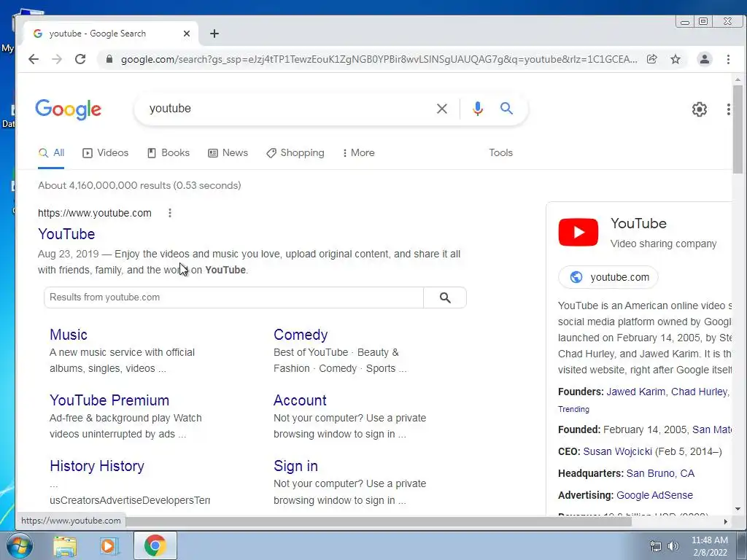
Task: Click the Chad Hurley founder link
Action: [x=700, y=392]
